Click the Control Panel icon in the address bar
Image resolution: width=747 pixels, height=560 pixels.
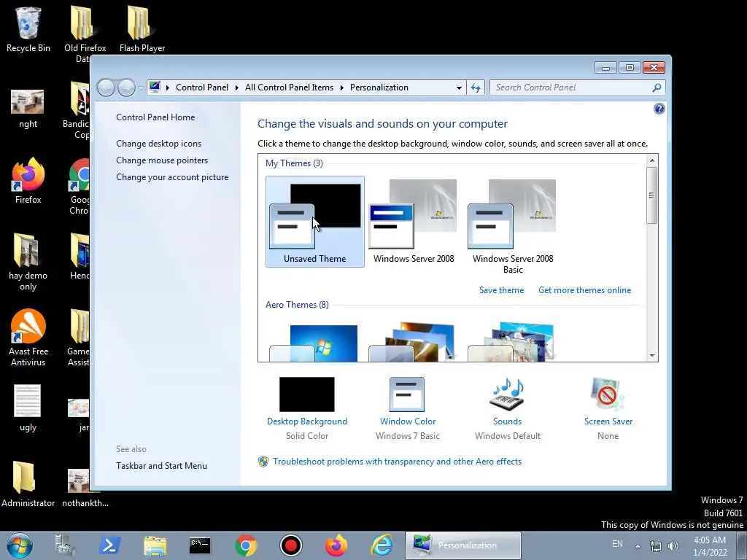(x=155, y=87)
